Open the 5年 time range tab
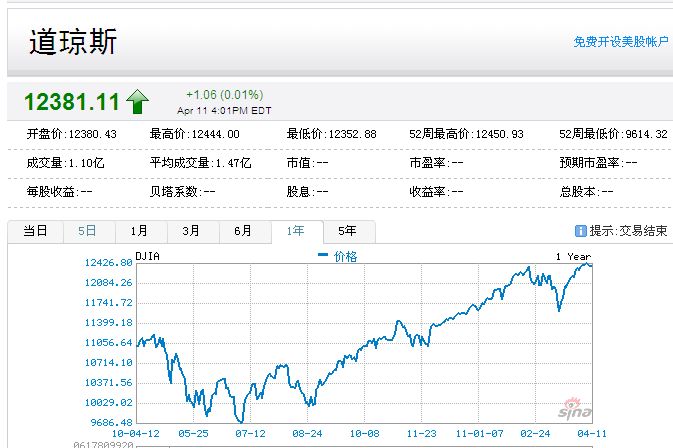Viewport: 673px width, 448px height. coord(347,231)
